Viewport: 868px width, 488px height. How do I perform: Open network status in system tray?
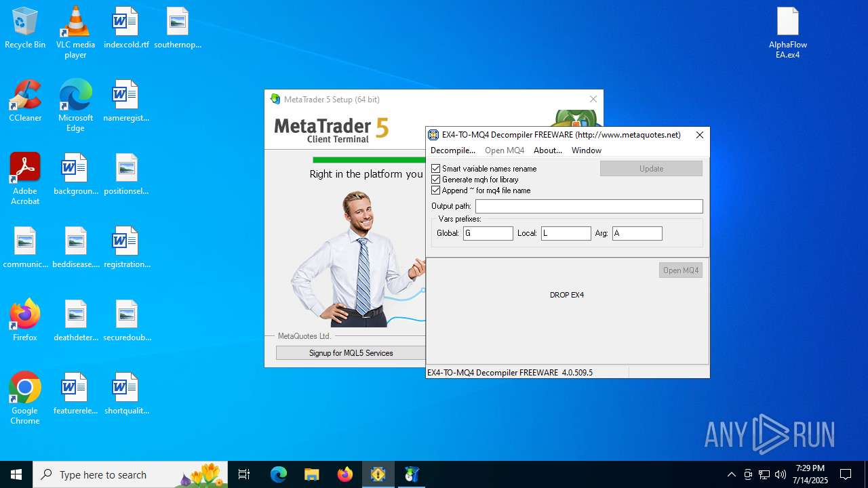point(764,474)
